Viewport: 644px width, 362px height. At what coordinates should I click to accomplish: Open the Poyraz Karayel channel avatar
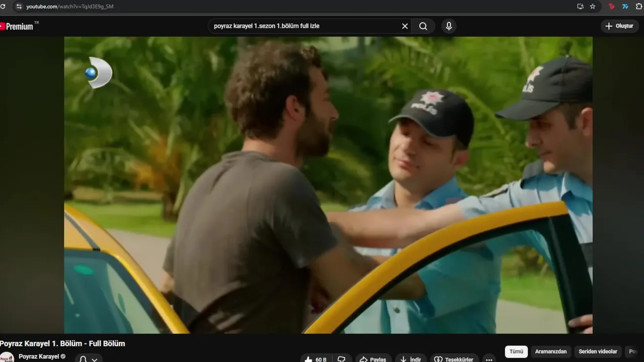click(x=7, y=357)
